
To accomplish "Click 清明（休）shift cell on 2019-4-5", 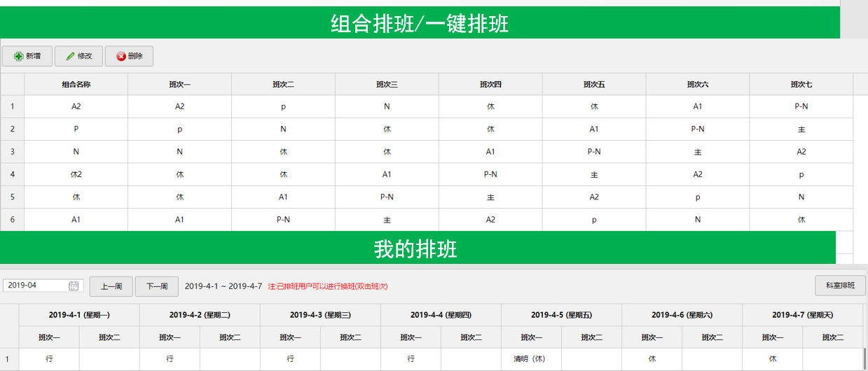I will (532, 358).
